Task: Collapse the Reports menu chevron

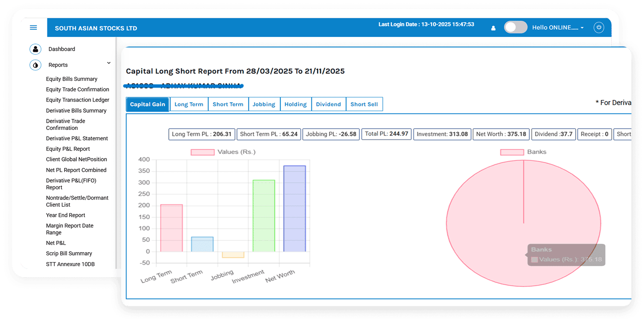Action: click(x=109, y=63)
